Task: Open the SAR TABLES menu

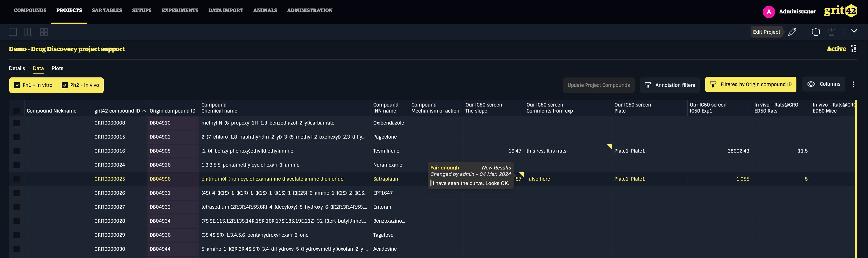Action: tap(107, 11)
